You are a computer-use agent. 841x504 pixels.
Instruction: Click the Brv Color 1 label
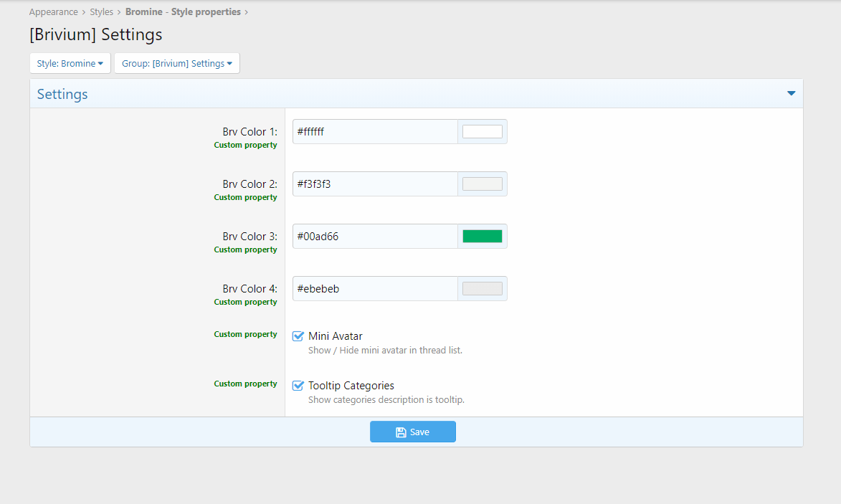pos(250,132)
